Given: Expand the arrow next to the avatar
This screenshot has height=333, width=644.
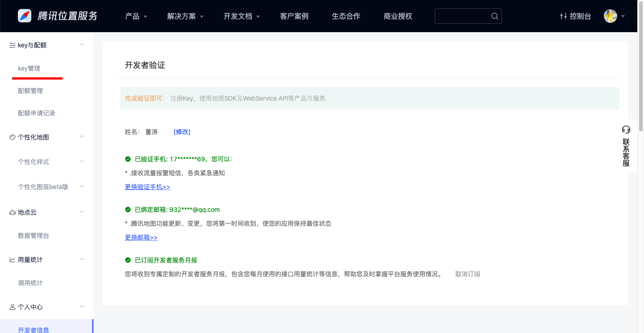Looking at the screenshot, I should [623, 17].
